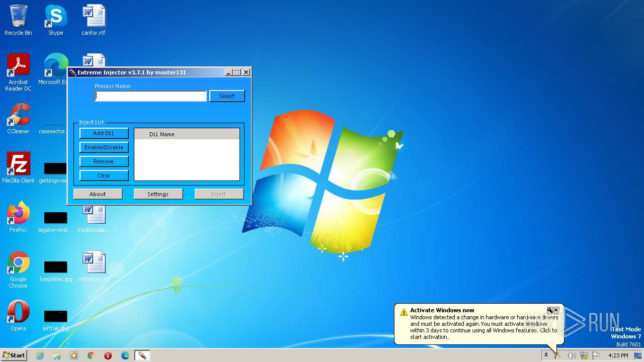This screenshot has height=362, width=644.
Task: Click the Inject button
Action: [x=219, y=194]
